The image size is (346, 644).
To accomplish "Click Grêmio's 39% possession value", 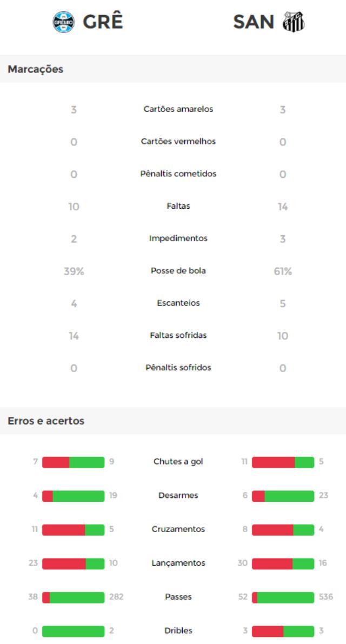I will (74, 271).
